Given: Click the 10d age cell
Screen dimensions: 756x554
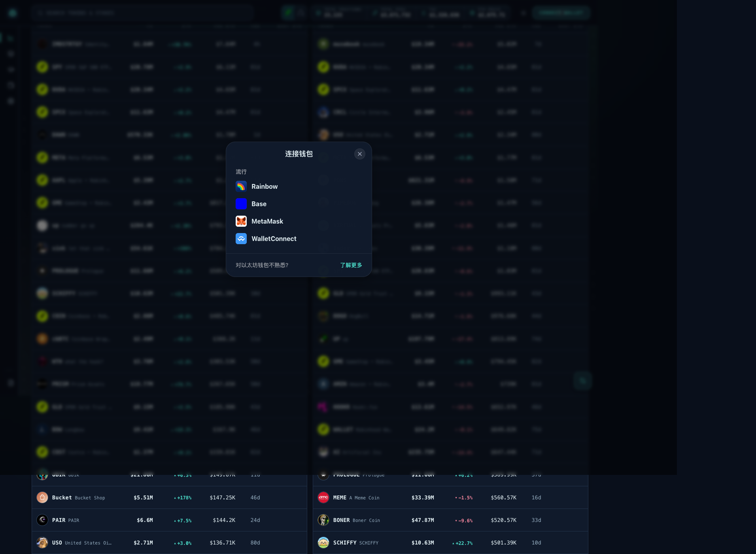Looking at the screenshot, I should [537, 543].
